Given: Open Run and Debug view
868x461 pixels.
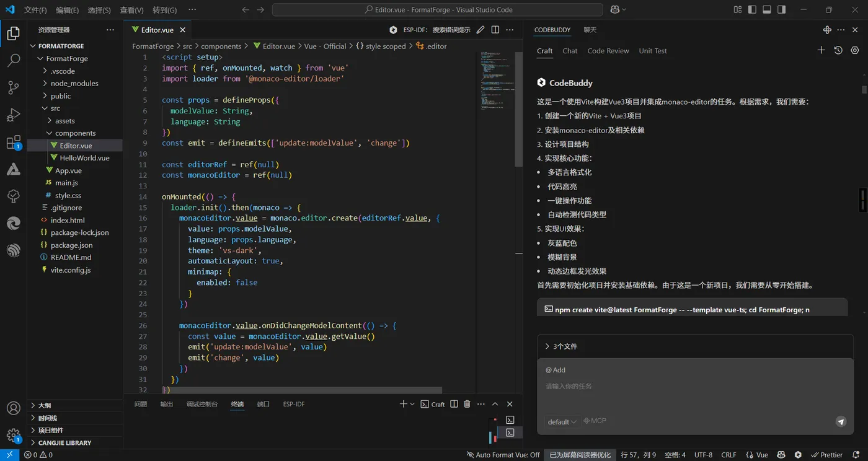Looking at the screenshot, I should pos(13,115).
